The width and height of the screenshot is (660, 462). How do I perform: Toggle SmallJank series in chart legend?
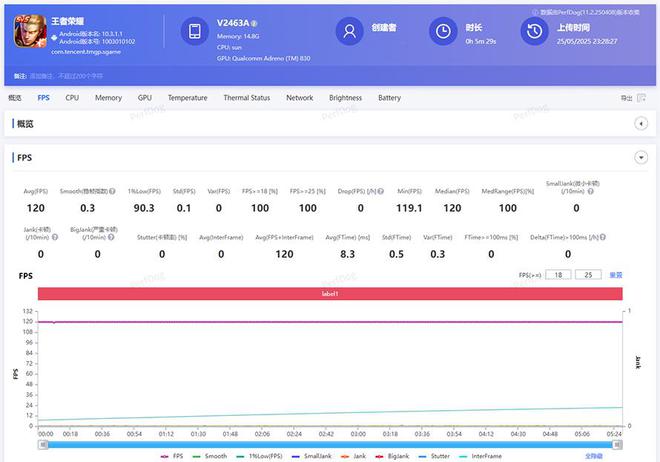(311, 456)
